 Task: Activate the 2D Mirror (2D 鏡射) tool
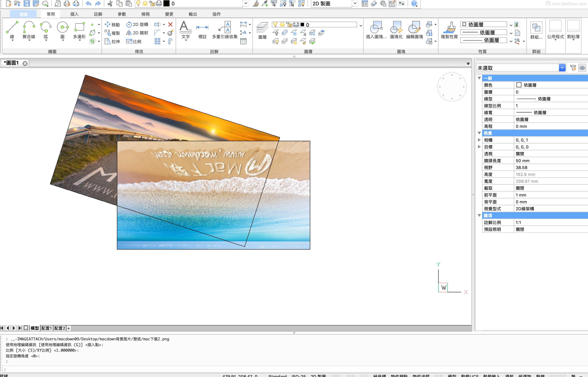137,33
